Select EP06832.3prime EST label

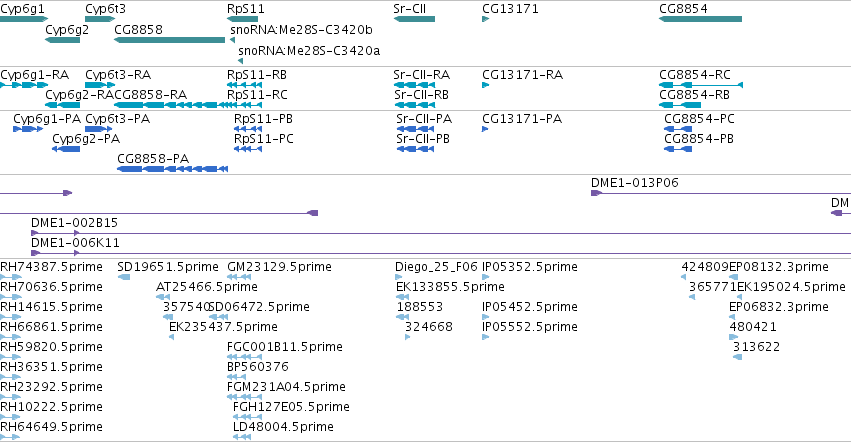coord(778,306)
